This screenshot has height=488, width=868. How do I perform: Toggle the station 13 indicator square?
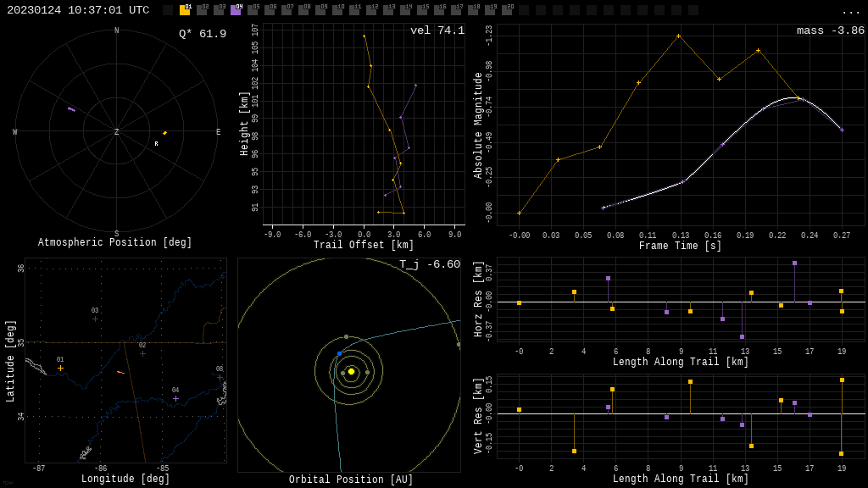(x=388, y=10)
